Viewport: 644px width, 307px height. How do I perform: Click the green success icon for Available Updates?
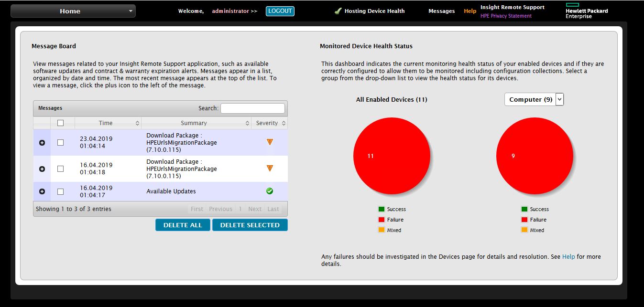(x=270, y=191)
